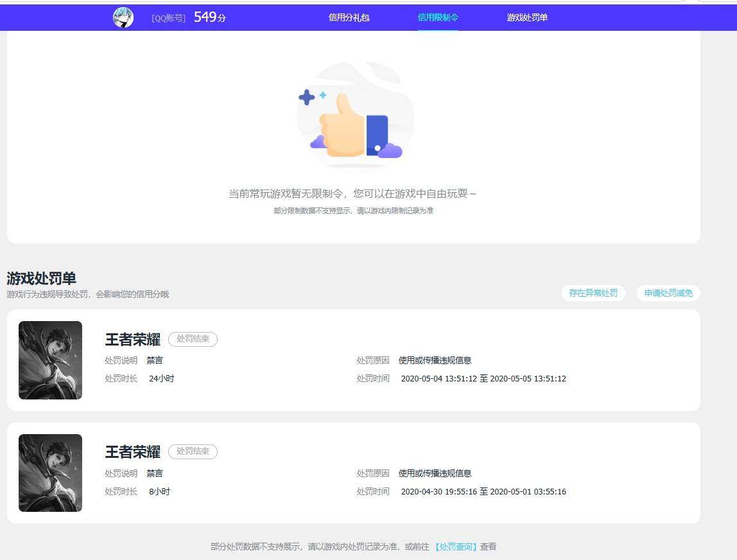Image resolution: width=737 pixels, height=560 pixels.
Task: Click 申请处罚减免 button
Action: pyautogui.click(x=668, y=293)
